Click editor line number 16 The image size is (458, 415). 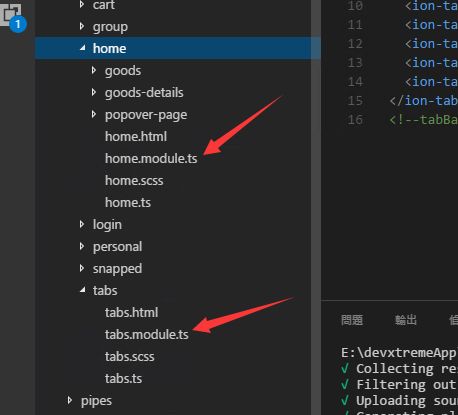click(x=355, y=120)
